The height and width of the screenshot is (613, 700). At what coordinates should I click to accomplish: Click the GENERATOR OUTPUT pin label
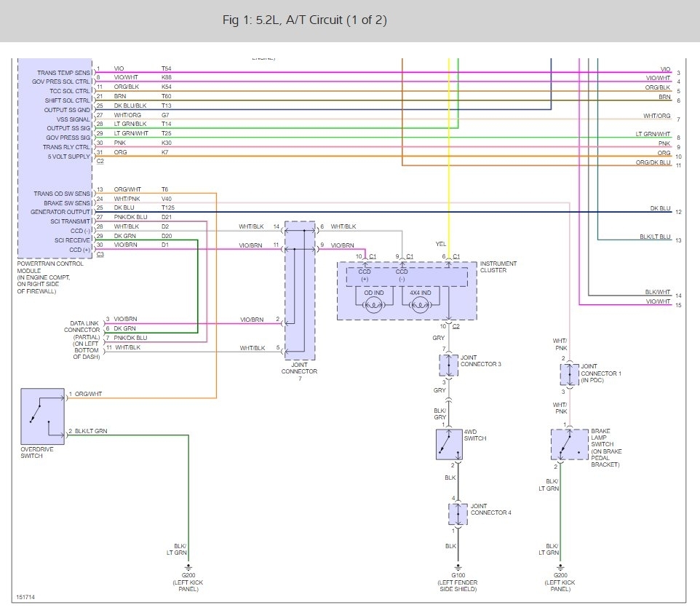(x=61, y=212)
